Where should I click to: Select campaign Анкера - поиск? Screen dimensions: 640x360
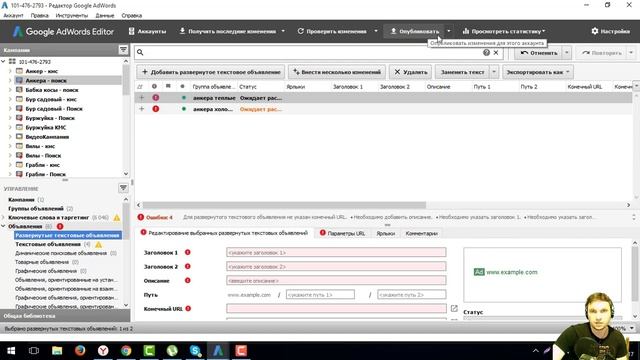tap(46, 80)
